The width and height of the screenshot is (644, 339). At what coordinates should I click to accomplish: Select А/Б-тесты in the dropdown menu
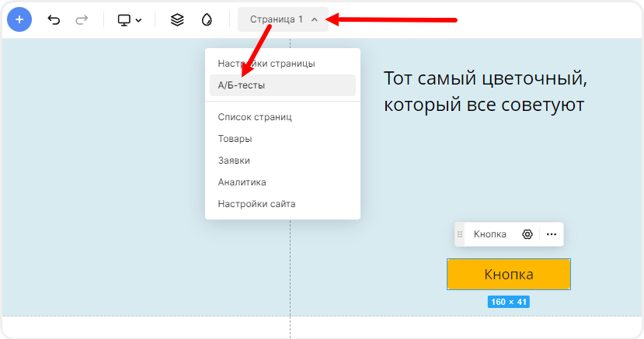[283, 85]
